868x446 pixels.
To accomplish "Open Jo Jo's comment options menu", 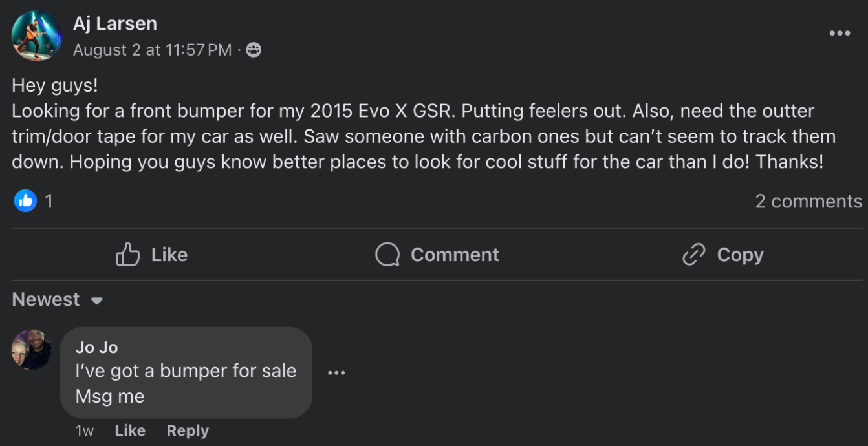I will [336, 372].
